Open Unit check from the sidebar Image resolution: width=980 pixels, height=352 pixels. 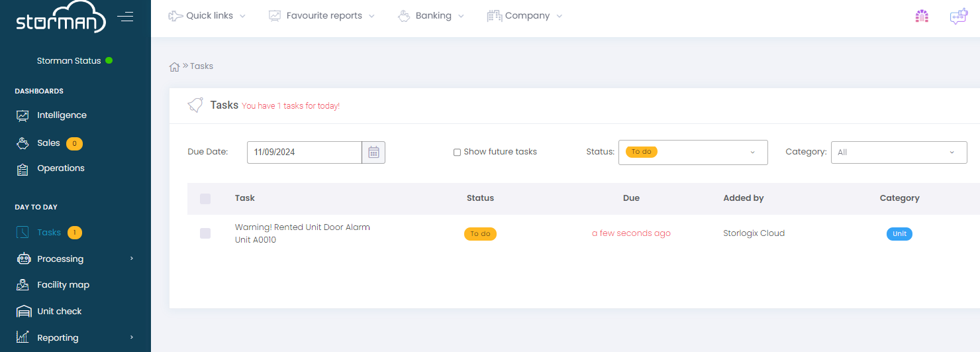point(60,312)
